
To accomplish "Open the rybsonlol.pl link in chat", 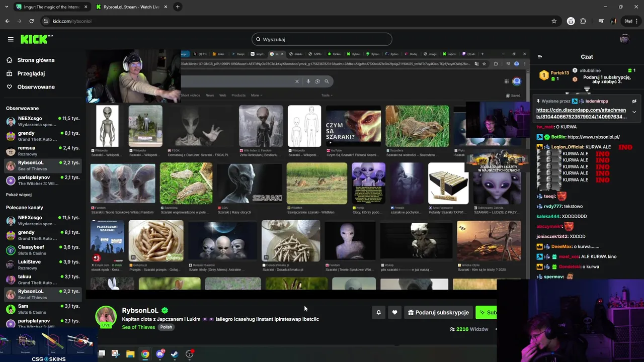I will pos(593,137).
